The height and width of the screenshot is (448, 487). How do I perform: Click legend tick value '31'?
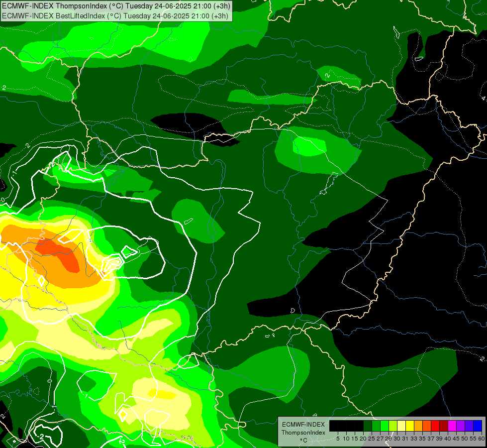click(405, 439)
